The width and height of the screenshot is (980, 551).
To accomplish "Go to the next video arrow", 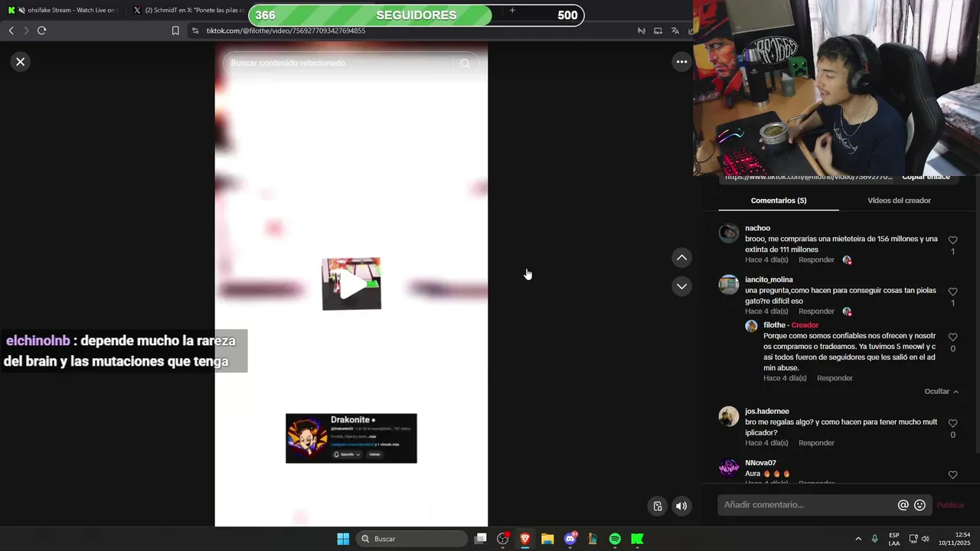I will [681, 286].
